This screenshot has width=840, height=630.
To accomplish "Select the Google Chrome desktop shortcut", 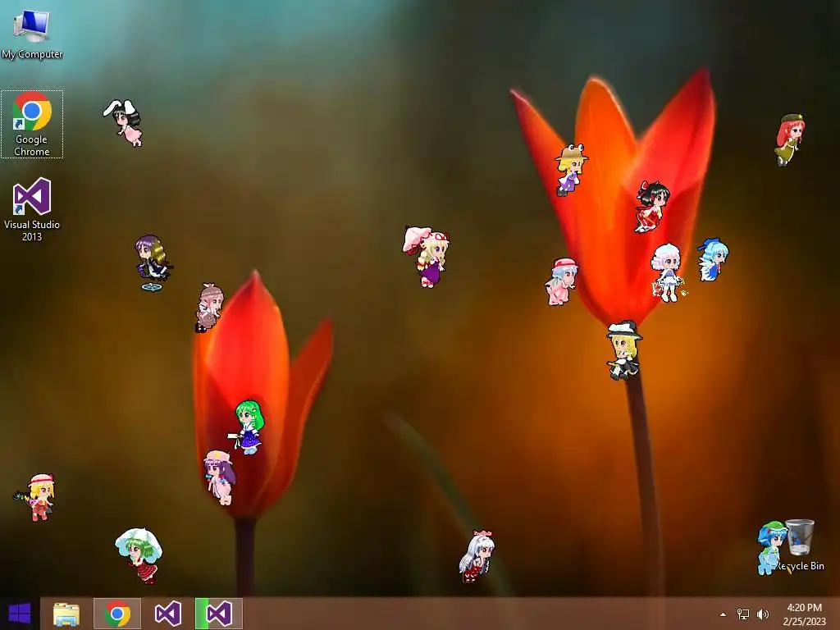I will [x=32, y=125].
